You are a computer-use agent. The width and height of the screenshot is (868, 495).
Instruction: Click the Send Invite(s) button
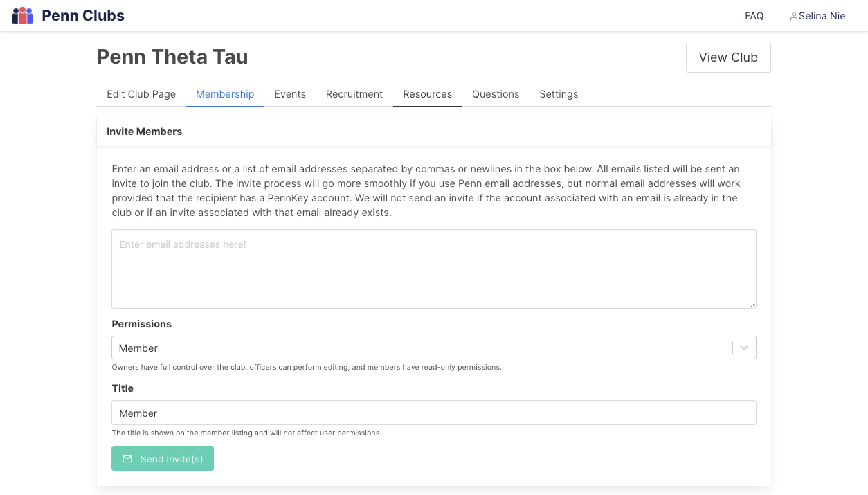point(163,458)
